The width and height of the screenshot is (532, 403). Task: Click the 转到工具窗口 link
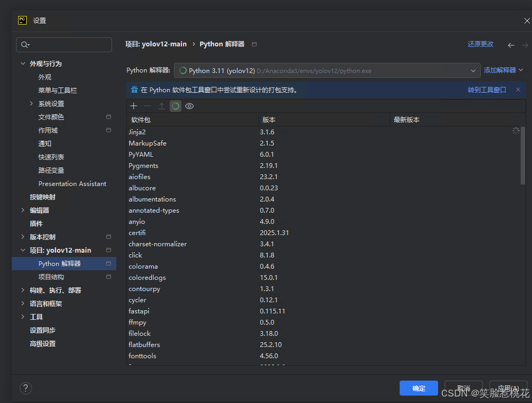click(487, 90)
